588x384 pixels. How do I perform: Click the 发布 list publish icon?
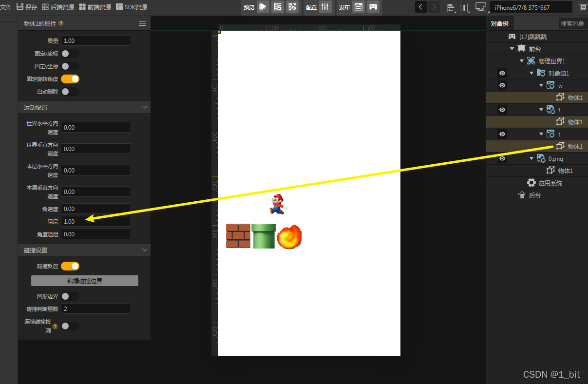point(359,7)
